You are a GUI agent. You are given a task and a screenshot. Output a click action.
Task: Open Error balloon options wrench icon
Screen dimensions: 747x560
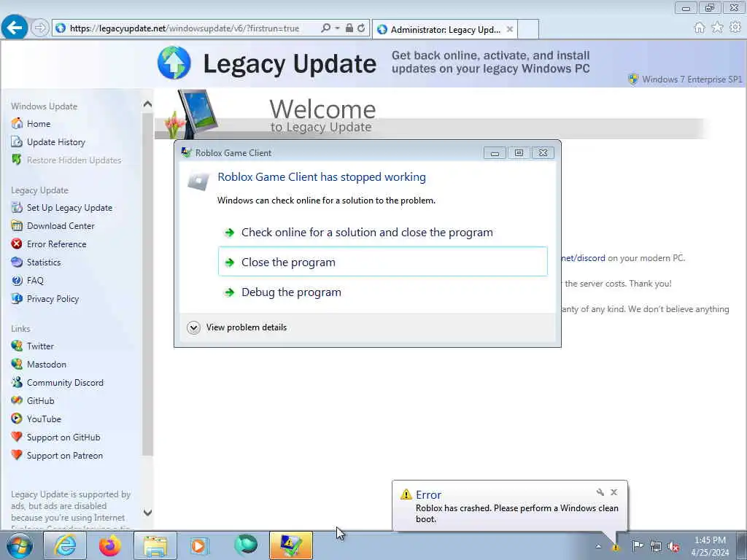[x=600, y=492]
